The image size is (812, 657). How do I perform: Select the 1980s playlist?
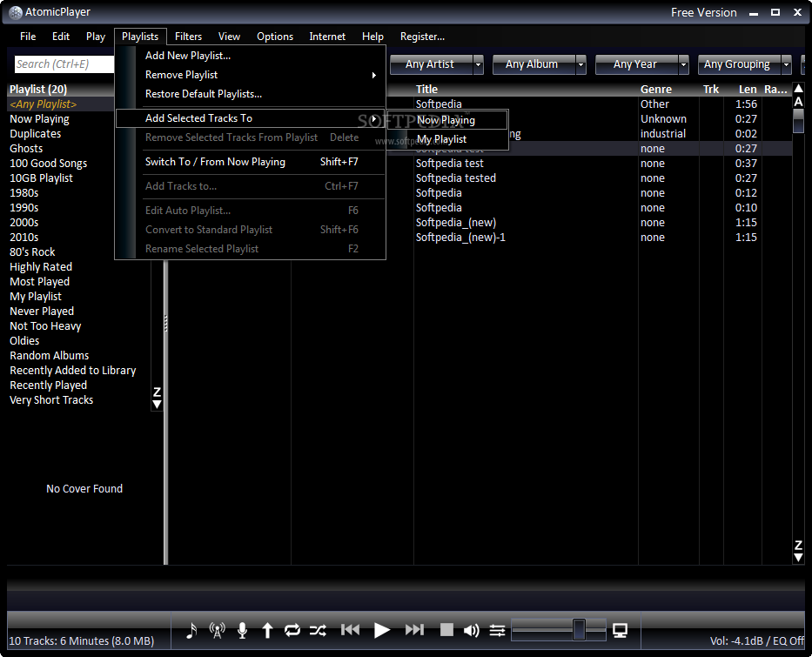(23, 193)
